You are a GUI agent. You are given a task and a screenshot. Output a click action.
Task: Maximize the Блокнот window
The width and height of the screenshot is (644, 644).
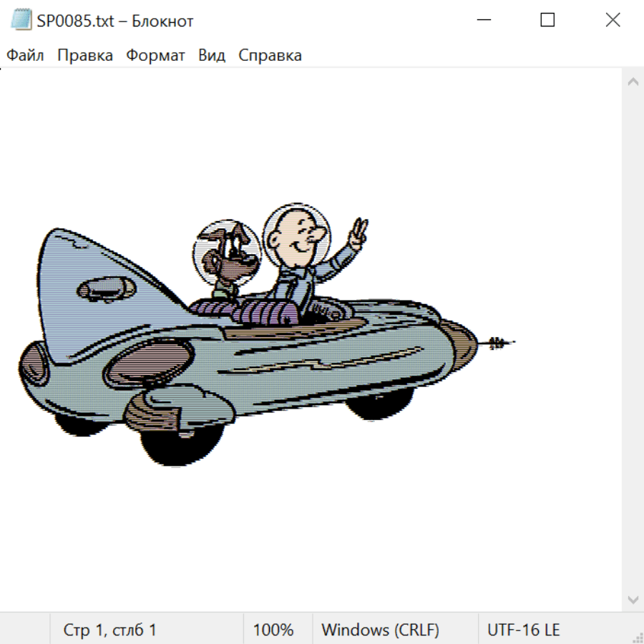tap(547, 20)
